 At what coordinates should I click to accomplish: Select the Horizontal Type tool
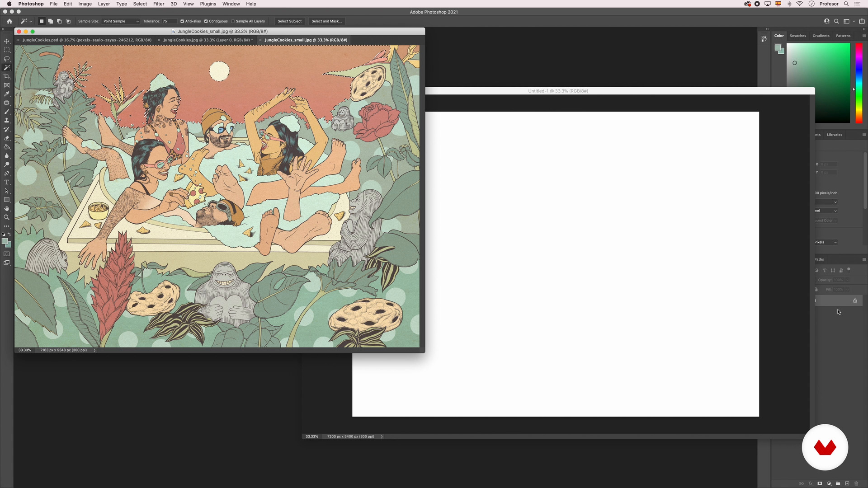(7, 182)
